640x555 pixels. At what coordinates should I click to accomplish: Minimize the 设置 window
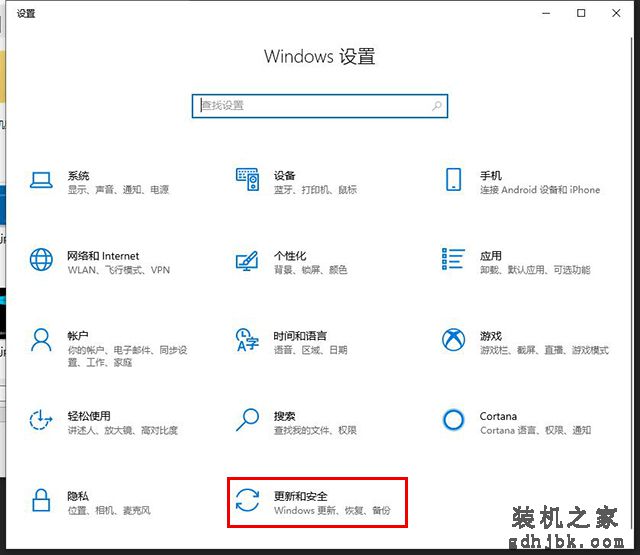(546, 13)
